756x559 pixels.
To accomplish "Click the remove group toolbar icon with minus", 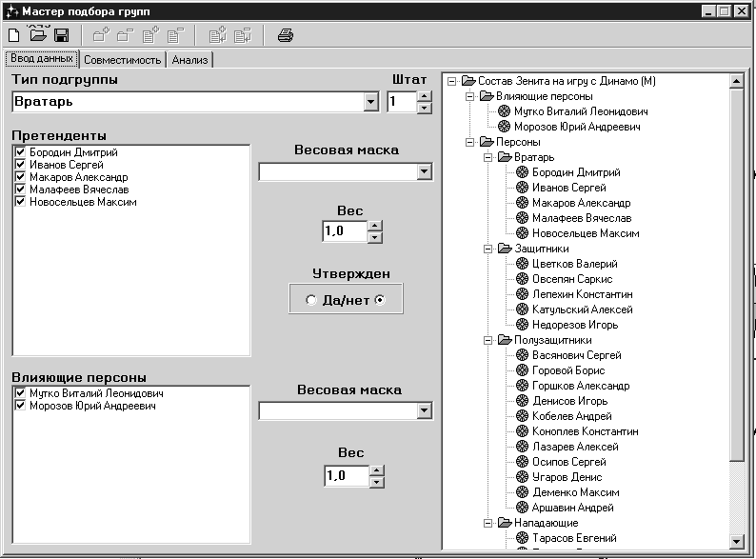I will (x=126, y=35).
